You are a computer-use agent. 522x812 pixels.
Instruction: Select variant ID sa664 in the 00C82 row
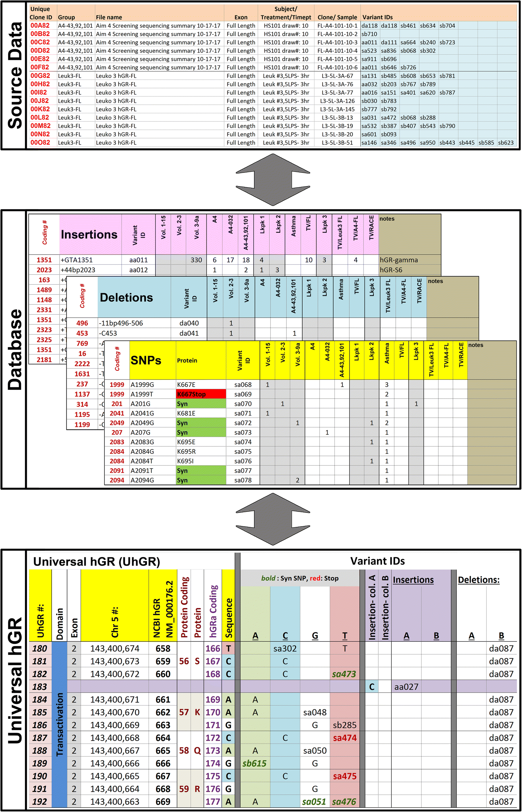(408, 42)
